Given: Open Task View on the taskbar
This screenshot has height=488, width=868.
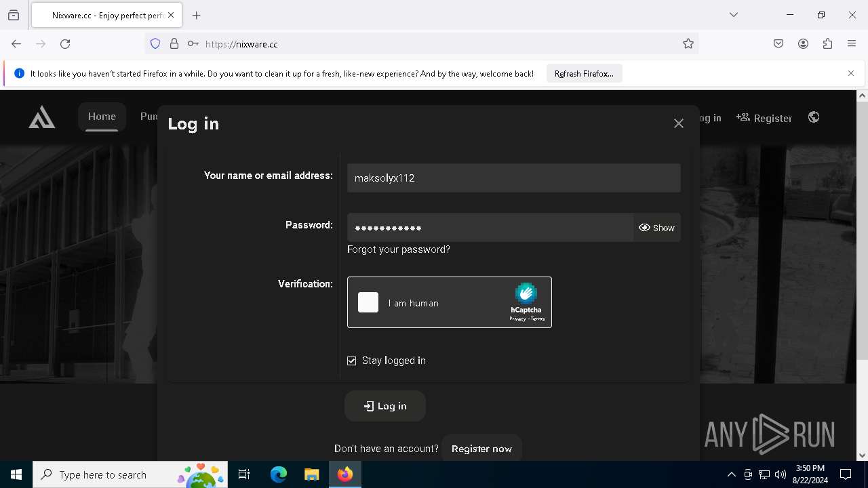Looking at the screenshot, I should (x=244, y=474).
